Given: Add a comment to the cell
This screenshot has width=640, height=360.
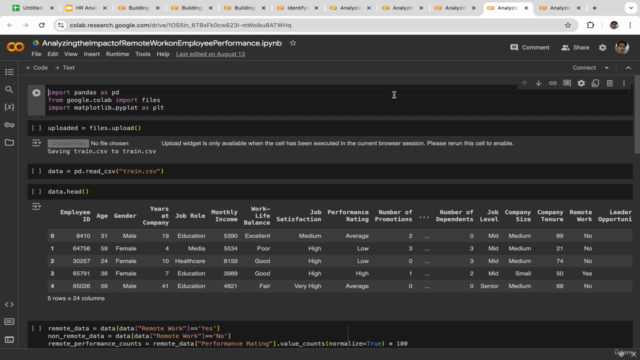Looking at the screenshot, I should [x=567, y=83].
